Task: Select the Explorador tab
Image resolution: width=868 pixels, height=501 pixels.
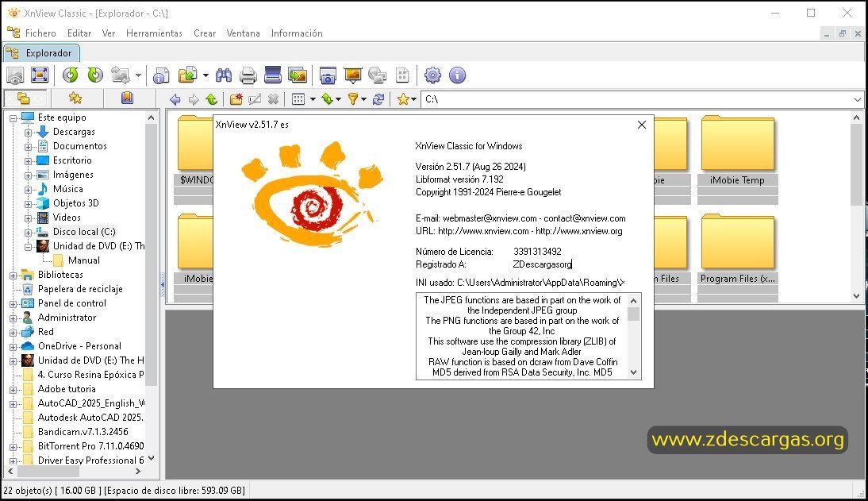Action: pos(42,53)
